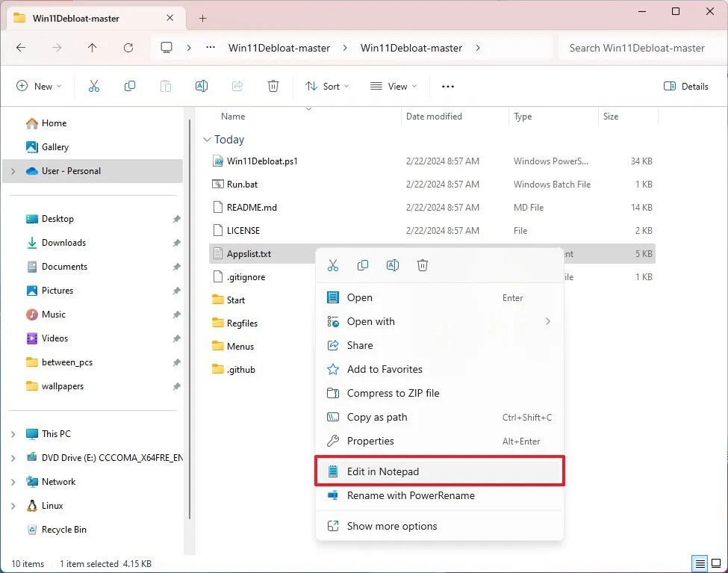
Task: Click the Rename icon on the toolbar
Action: coord(202,86)
